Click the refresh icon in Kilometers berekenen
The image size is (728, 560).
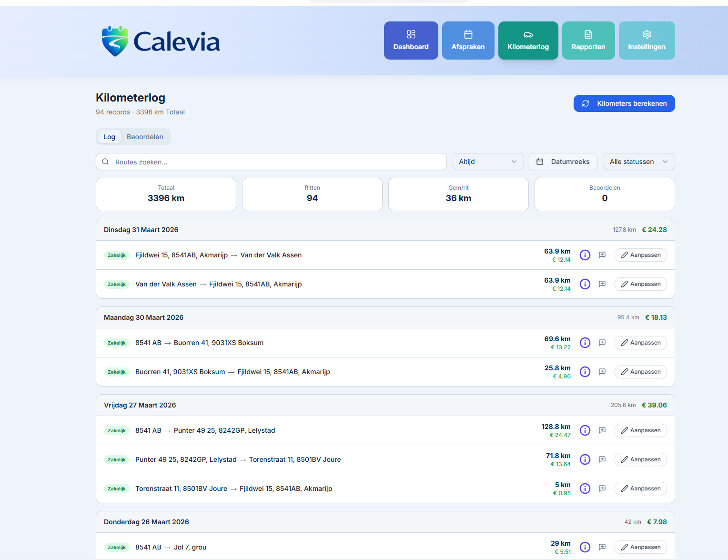tap(586, 103)
